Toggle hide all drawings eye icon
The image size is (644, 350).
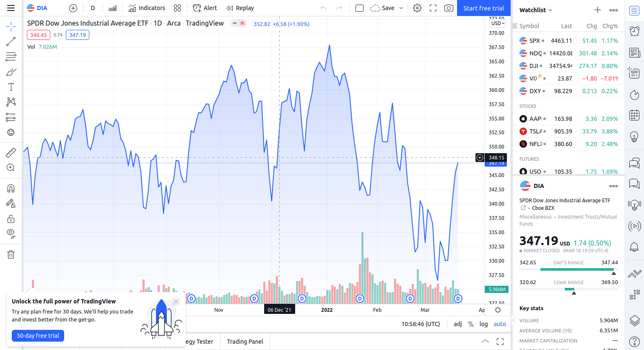click(11, 233)
